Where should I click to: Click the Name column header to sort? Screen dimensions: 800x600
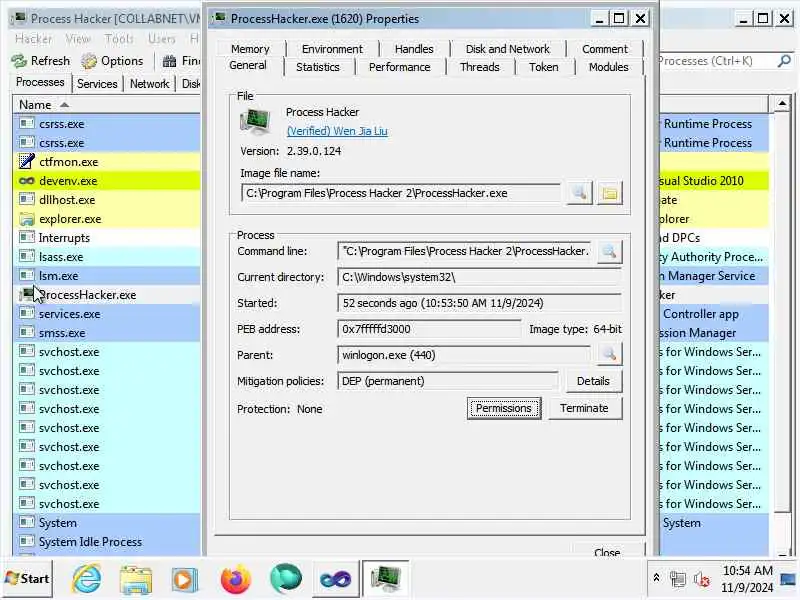[x=107, y=105]
